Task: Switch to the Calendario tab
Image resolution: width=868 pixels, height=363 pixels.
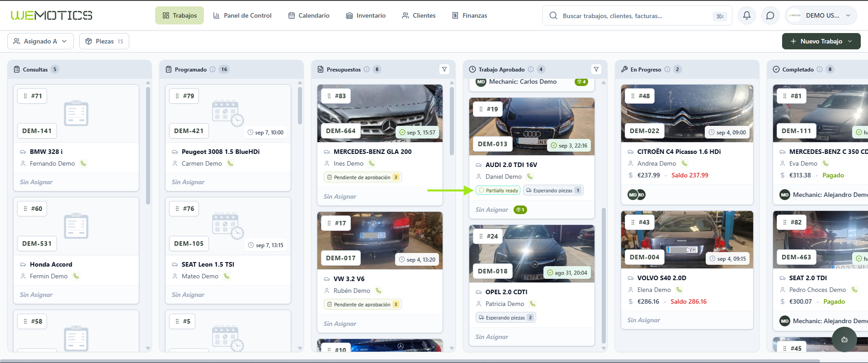Action: 309,15
